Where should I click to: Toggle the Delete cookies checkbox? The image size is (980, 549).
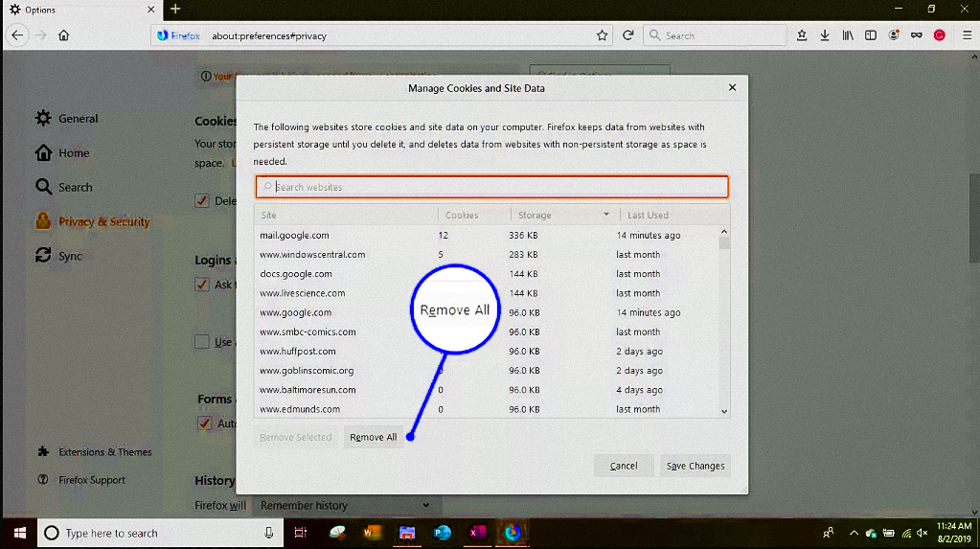coord(202,201)
